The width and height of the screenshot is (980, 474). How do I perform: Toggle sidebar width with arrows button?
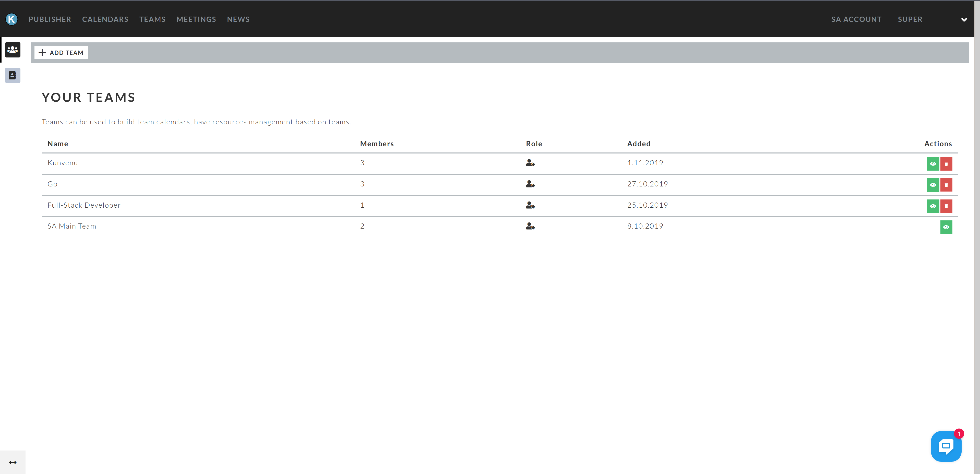(13, 462)
